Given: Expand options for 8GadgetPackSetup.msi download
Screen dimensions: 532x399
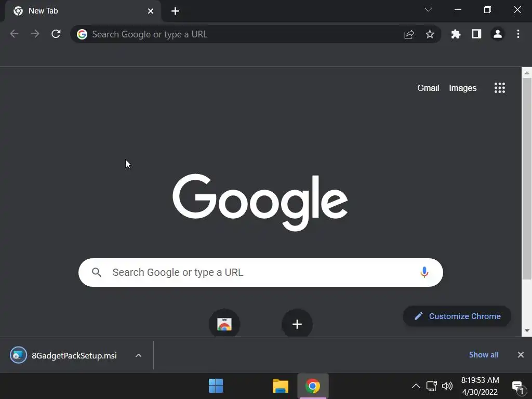Looking at the screenshot, I should (x=138, y=355).
